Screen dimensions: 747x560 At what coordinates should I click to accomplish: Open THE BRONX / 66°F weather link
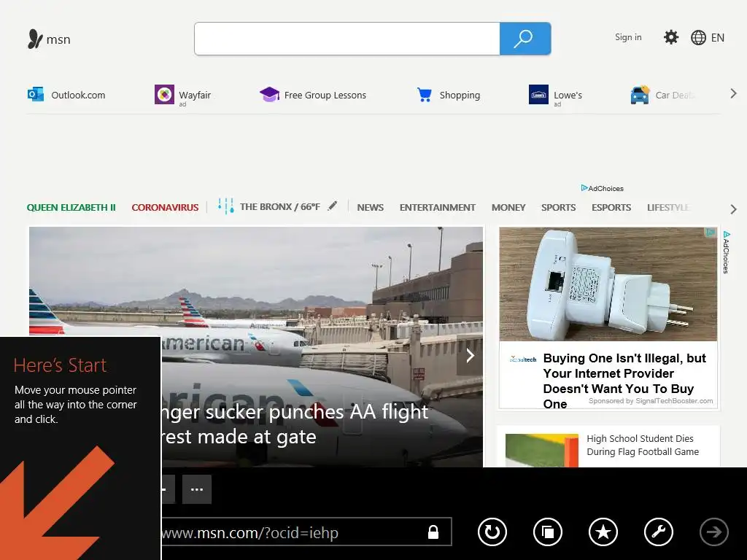point(279,206)
